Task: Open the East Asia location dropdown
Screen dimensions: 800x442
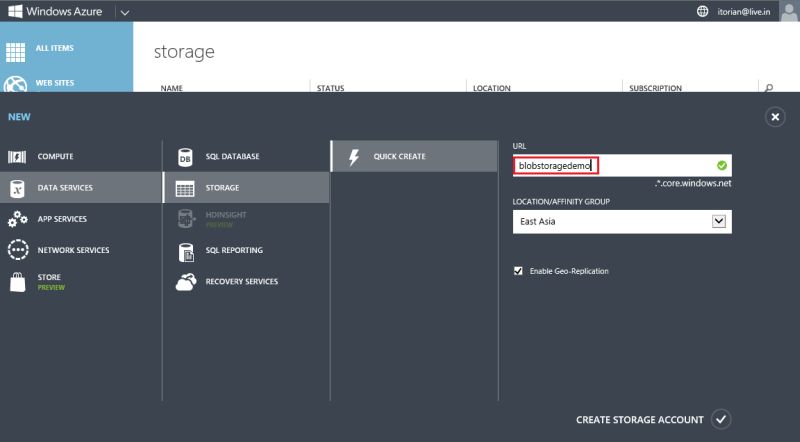Action: (622, 222)
